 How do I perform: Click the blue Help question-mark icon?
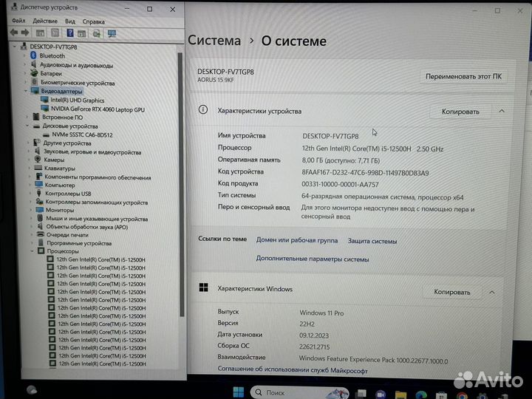click(70, 33)
